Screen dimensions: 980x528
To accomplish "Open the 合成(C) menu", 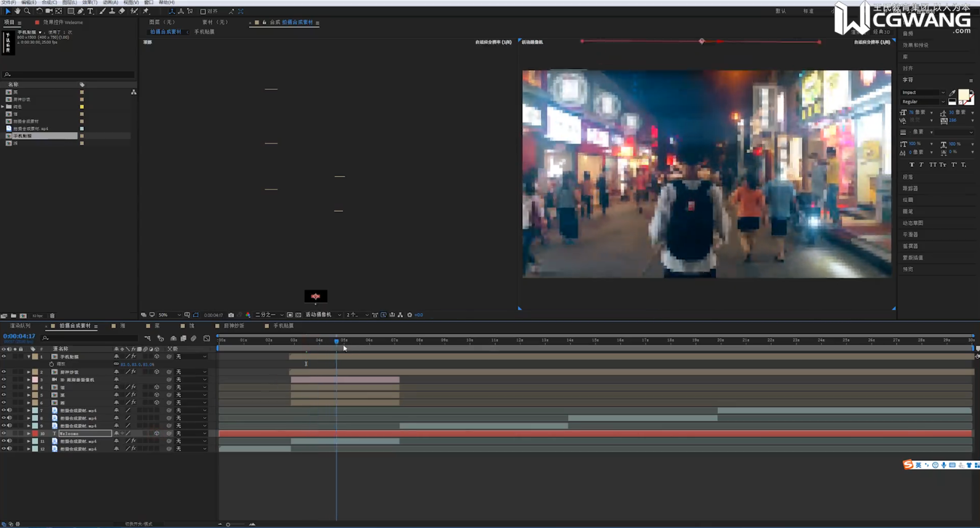I will (49, 2).
